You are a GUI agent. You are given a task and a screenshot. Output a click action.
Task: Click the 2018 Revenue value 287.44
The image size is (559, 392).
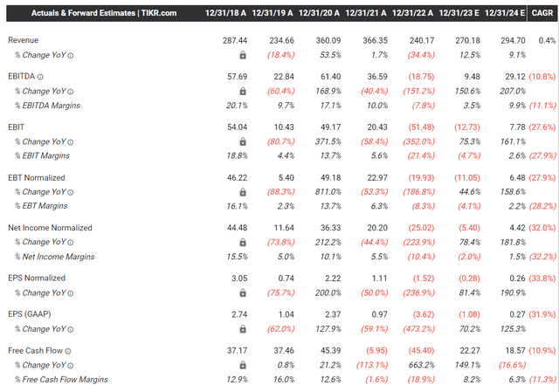click(235, 41)
